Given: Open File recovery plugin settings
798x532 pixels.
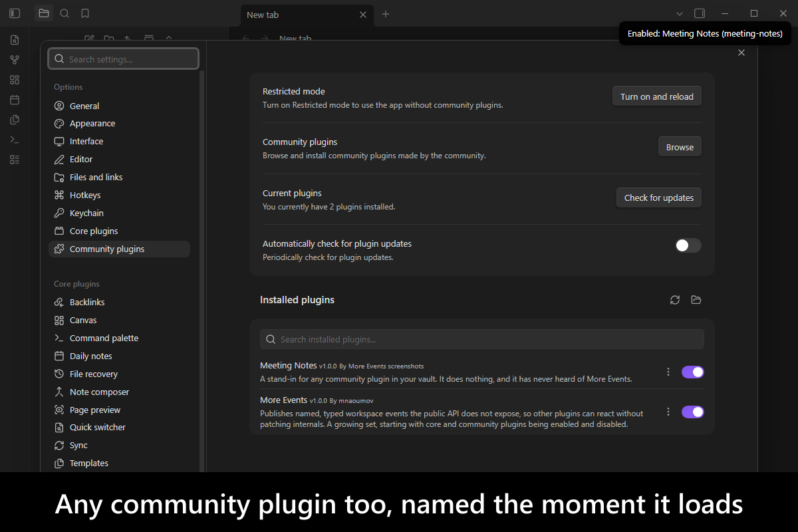Looking at the screenshot, I should coord(119,374).
